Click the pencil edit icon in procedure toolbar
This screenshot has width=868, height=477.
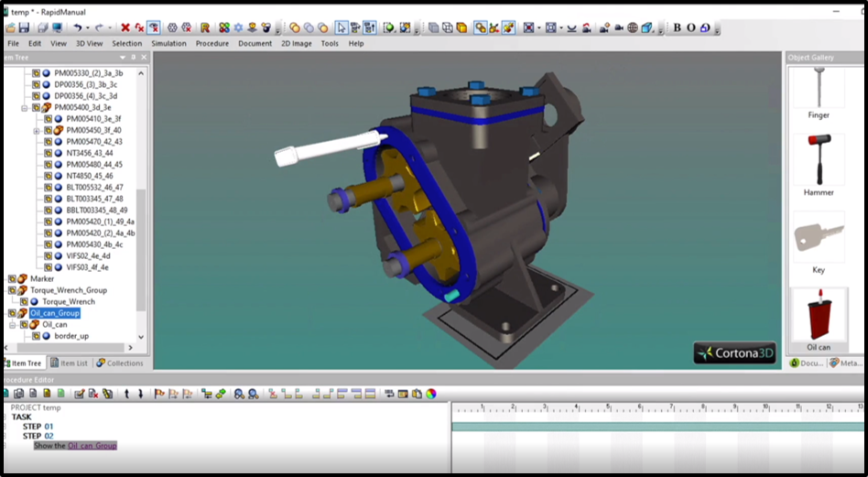(79, 394)
